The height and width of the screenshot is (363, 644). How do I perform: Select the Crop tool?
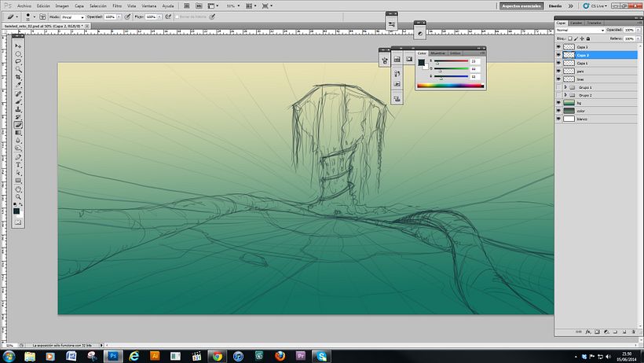click(18, 77)
